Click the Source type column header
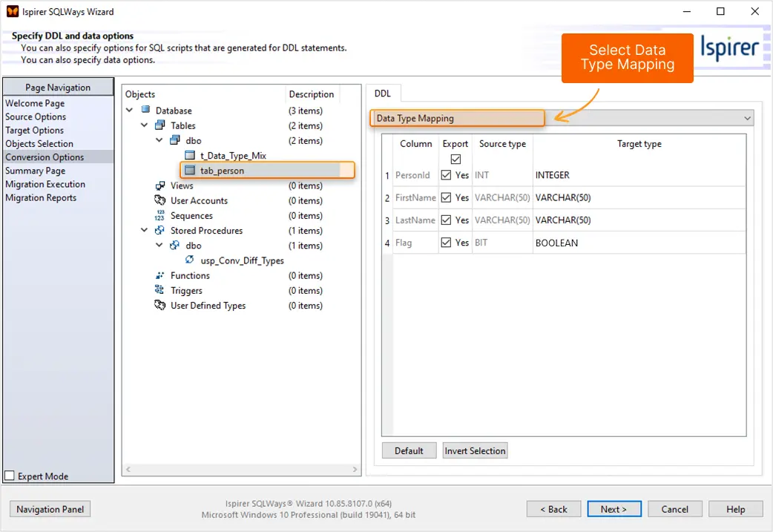This screenshot has width=773, height=532. pyautogui.click(x=502, y=143)
